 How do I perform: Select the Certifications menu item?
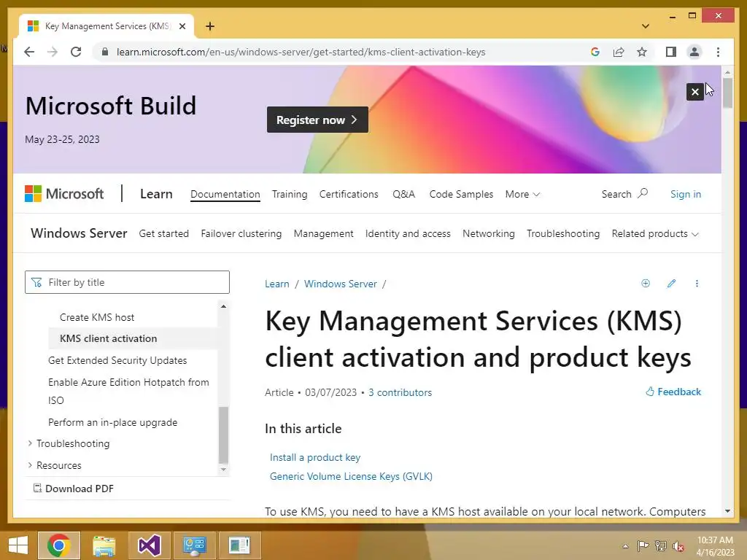click(x=349, y=194)
